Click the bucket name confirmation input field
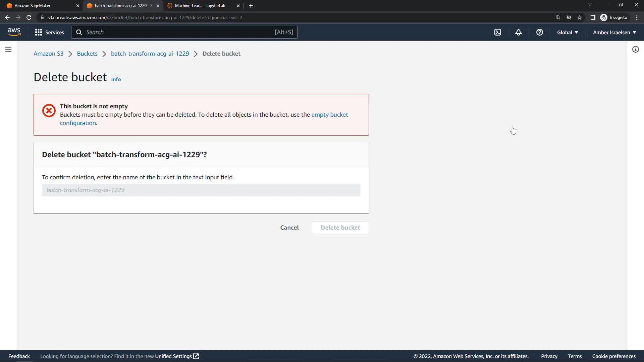Image resolution: width=644 pixels, height=362 pixels. (x=201, y=190)
